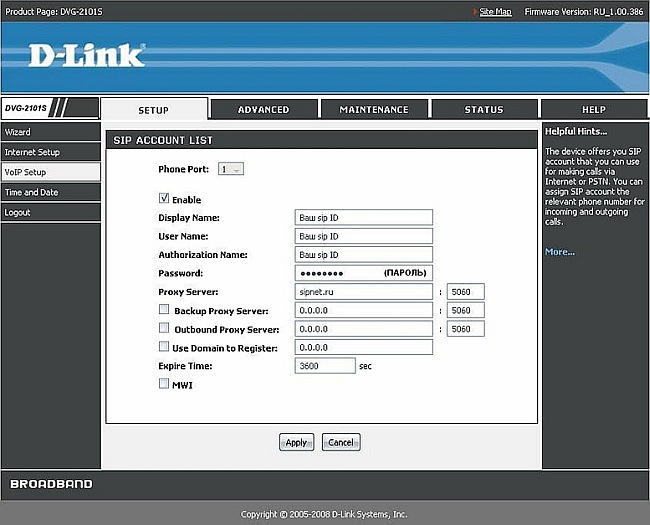Select Time and Date sidebar entry
This screenshot has height=525, width=650.
(x=50, y=192)
